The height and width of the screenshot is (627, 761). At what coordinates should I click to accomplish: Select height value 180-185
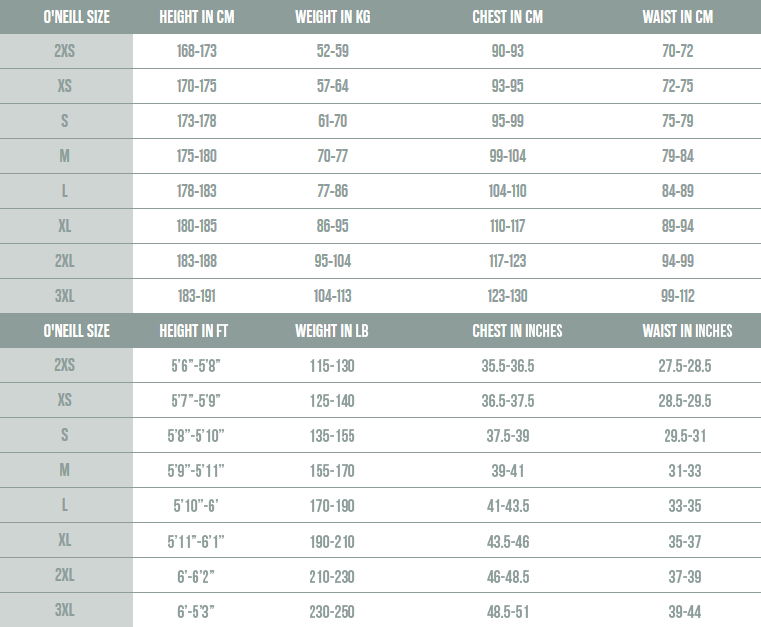point(197,226)
